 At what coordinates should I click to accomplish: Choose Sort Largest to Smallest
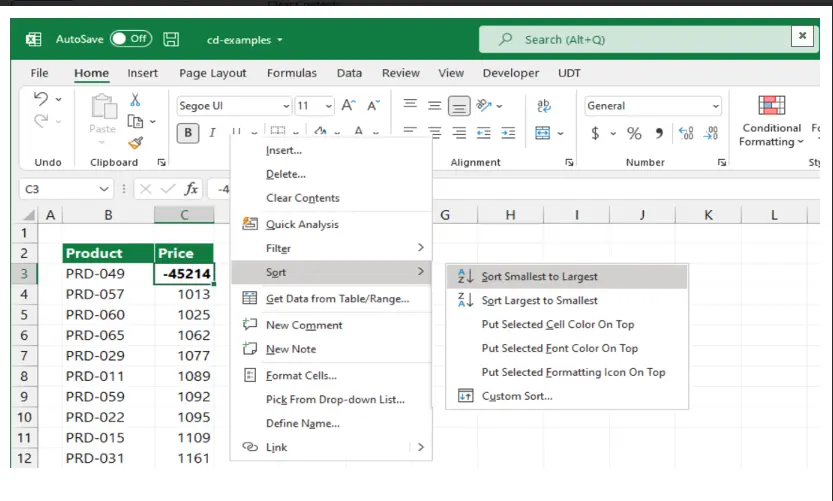coord(567,300)
